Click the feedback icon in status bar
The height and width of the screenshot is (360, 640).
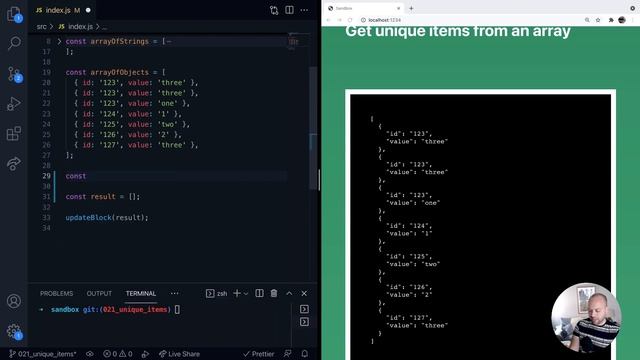pyautogui.click(x=288, y=353)
